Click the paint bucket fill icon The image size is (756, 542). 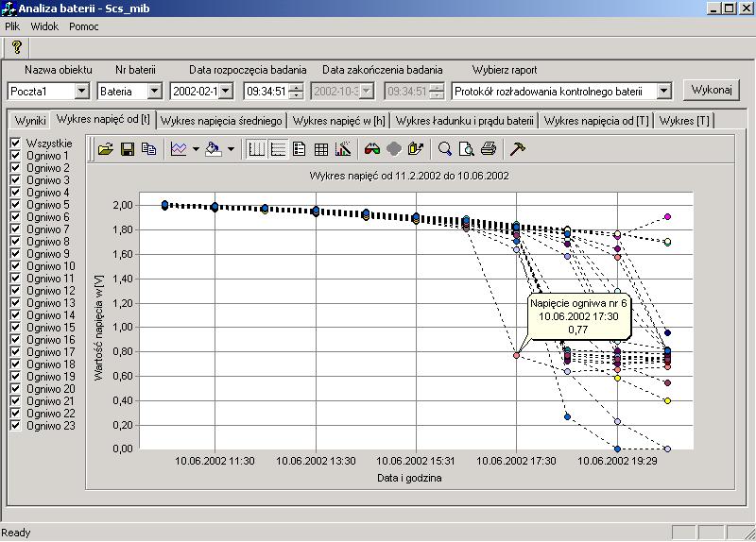pyautogui.click(x=214, y=149)
